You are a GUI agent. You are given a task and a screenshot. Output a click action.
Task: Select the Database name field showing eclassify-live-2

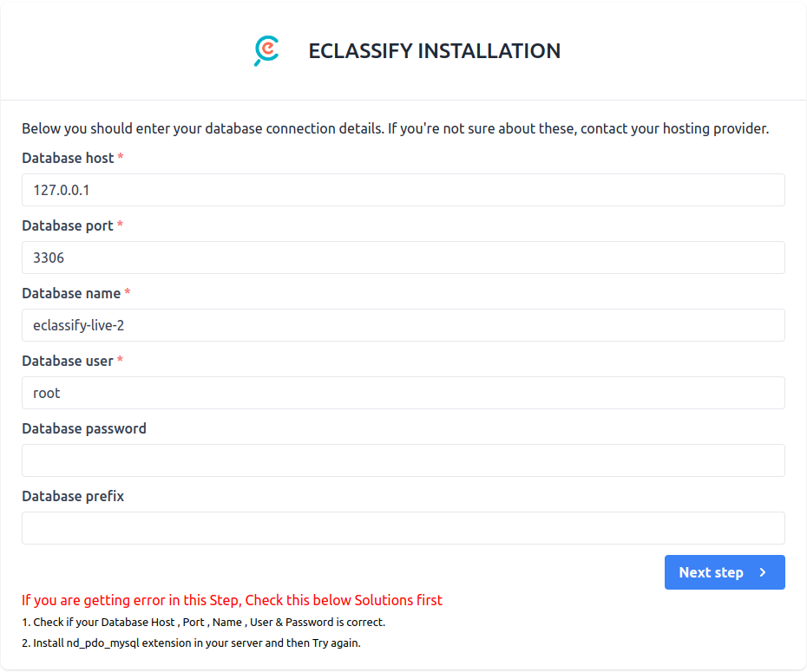403,325
